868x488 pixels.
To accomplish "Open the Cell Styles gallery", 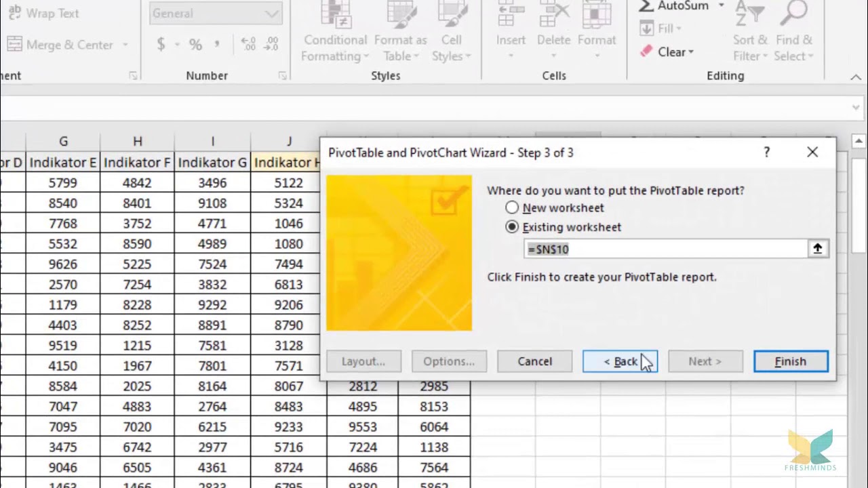I will 451,32.
